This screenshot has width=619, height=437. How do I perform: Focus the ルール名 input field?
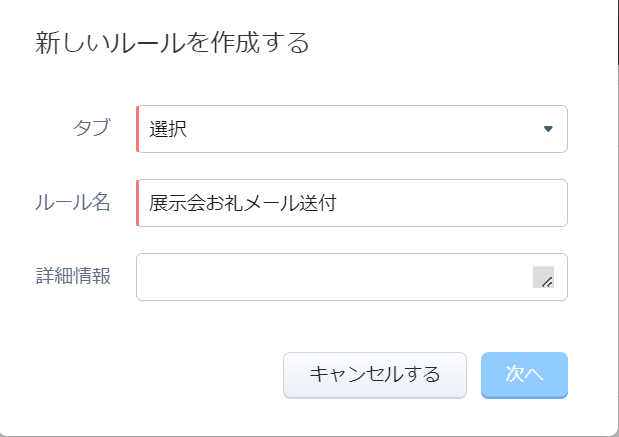coord(352,203)
